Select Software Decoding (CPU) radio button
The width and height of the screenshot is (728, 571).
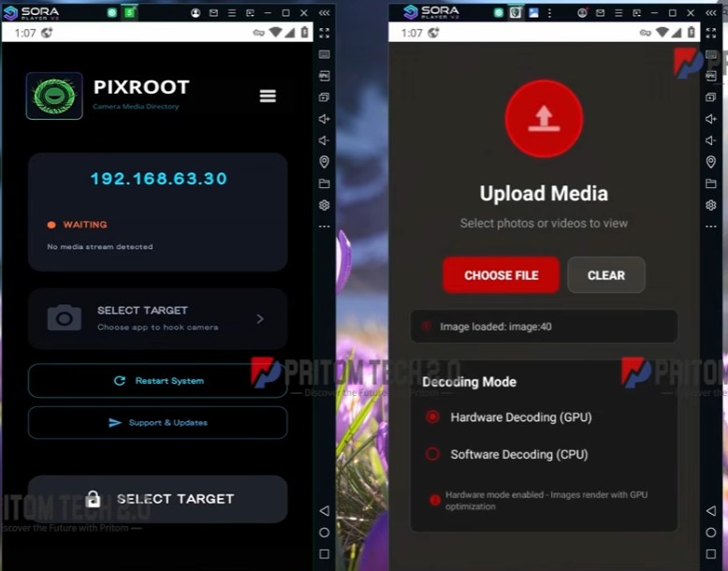tap(432, 454)
